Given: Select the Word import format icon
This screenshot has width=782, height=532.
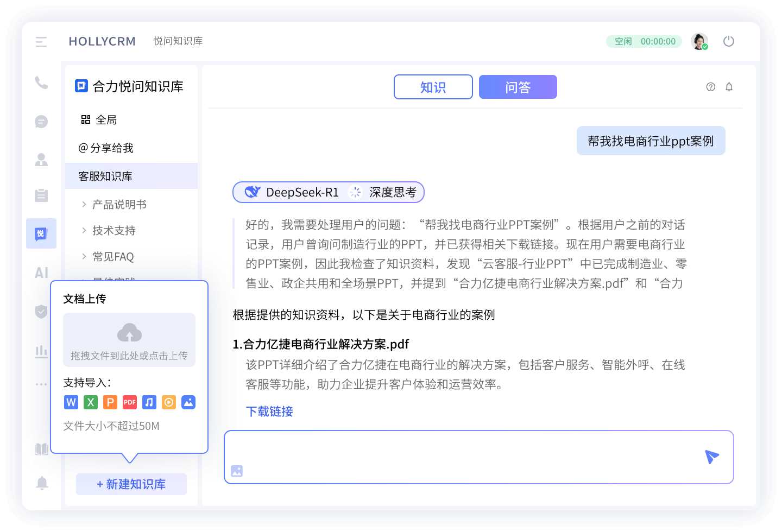Looking at the screenshot, I should click(71, 402).
